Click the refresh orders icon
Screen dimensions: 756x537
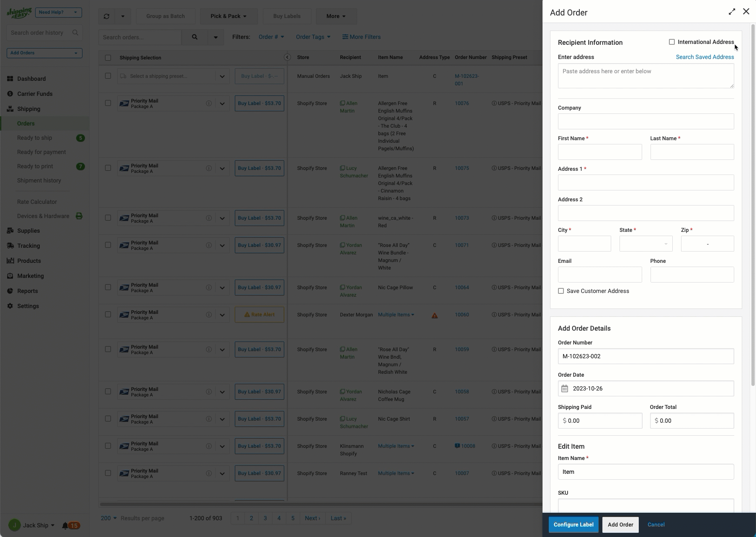tap(106, 16)
